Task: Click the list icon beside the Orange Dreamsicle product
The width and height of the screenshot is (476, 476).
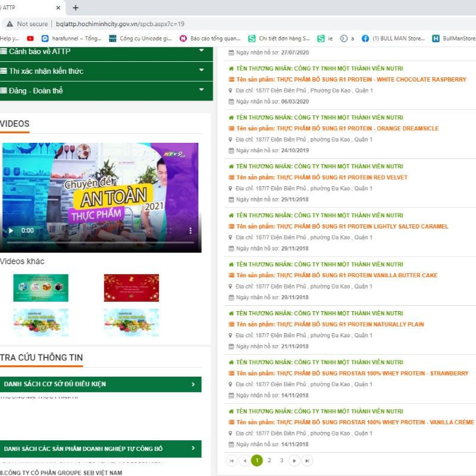Action: click(231, 129)
